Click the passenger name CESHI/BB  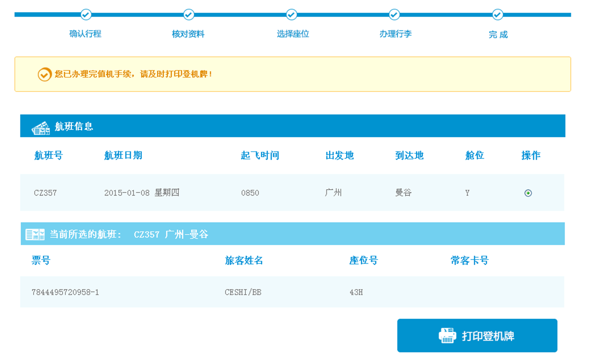pyautogui.click(x=243, y=292)
